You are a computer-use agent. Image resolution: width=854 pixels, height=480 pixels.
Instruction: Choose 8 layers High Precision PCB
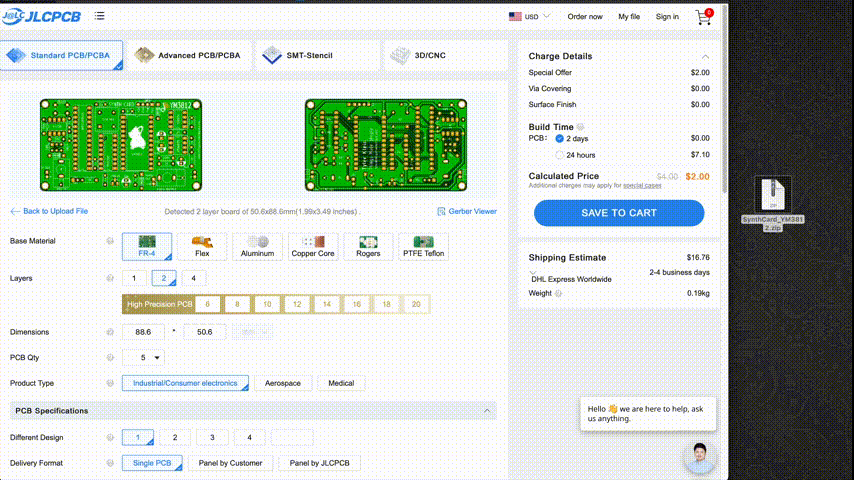(237, 304)
